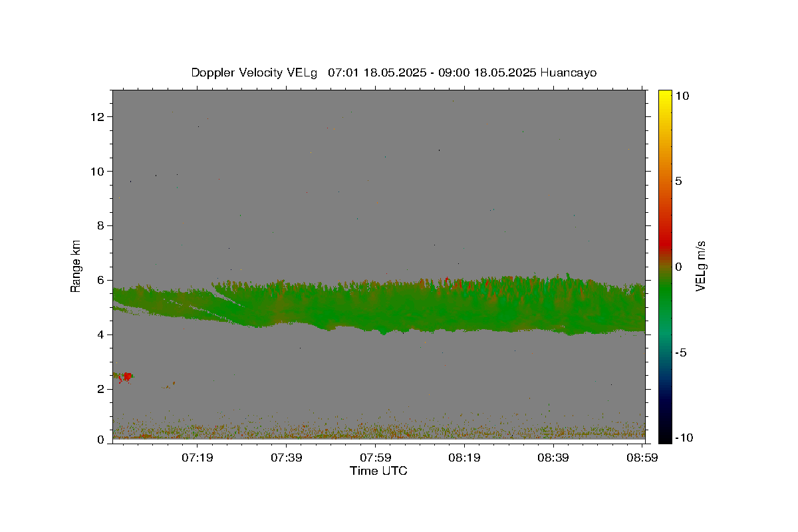Click the colorbar label 10 at top
798x532 pixels.
[682, 96]
